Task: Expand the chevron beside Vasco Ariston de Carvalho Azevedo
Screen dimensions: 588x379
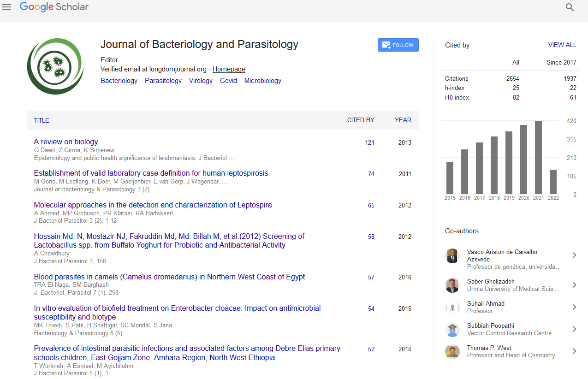Action: click(x=575, y=255)
